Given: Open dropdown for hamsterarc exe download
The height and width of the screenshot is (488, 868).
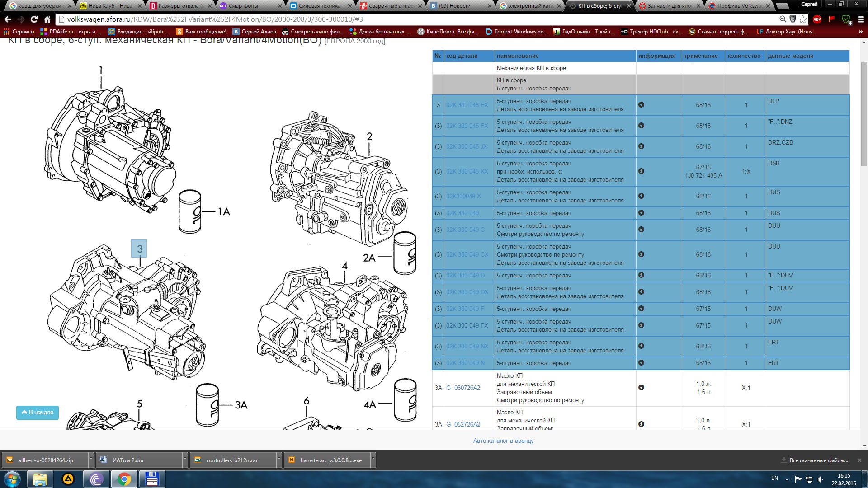Looking at the screenshot, I should 373,460.
